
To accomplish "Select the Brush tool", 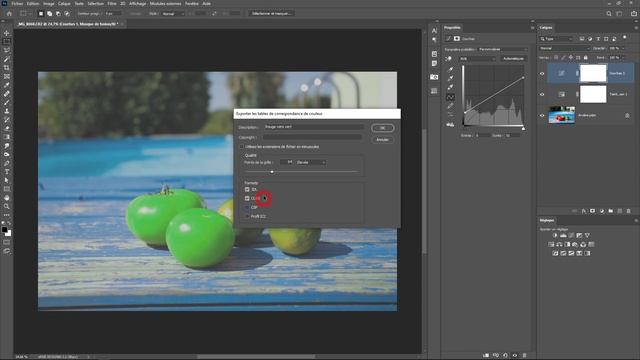I will (7, 102).
